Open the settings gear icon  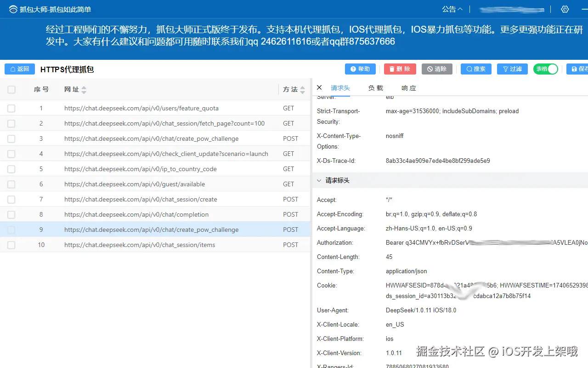(x=565, y=9)
